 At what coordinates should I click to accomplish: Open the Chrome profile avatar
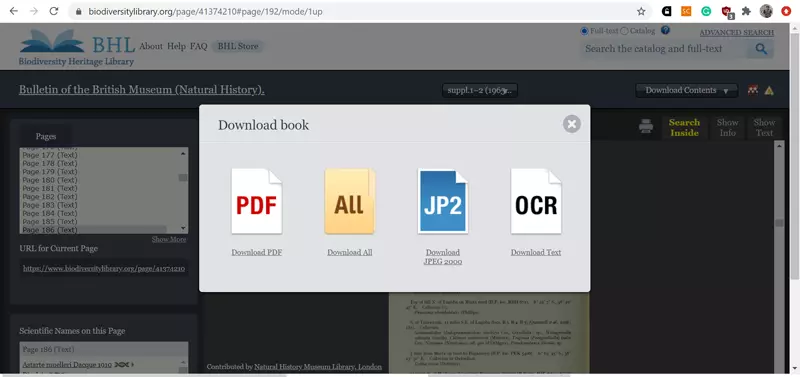point(766,11)
